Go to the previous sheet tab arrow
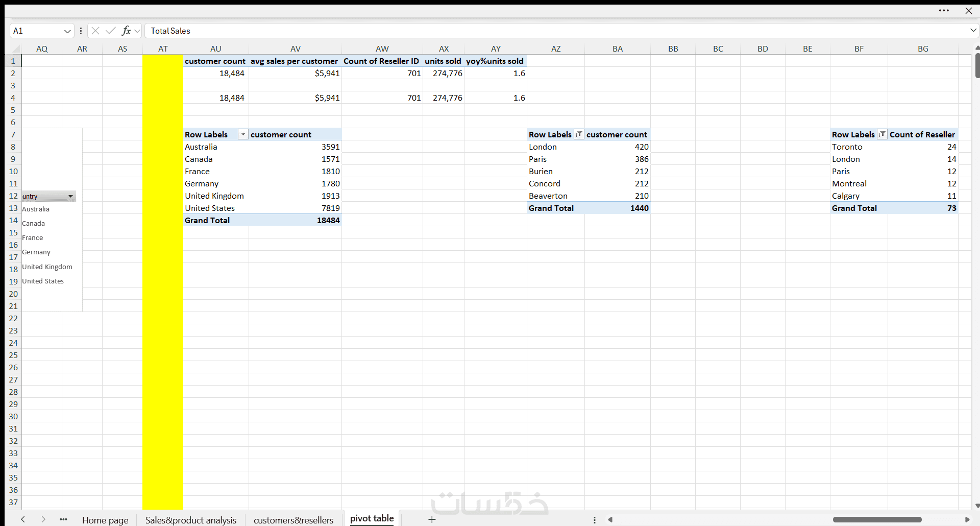The width and height of the screenshot is (980, 526). point(23,519)
